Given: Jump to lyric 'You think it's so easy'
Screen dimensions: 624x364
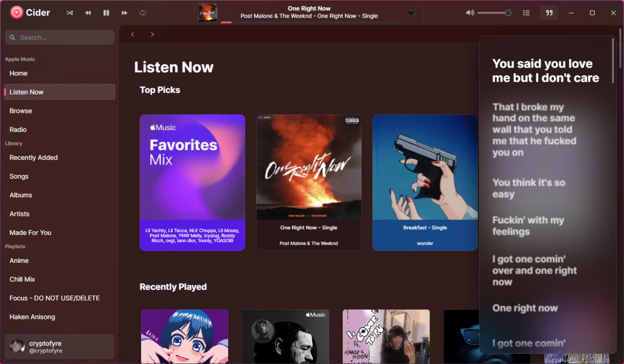Looking at the screenshot, I should pyautogui.click(x=529, y=188).
